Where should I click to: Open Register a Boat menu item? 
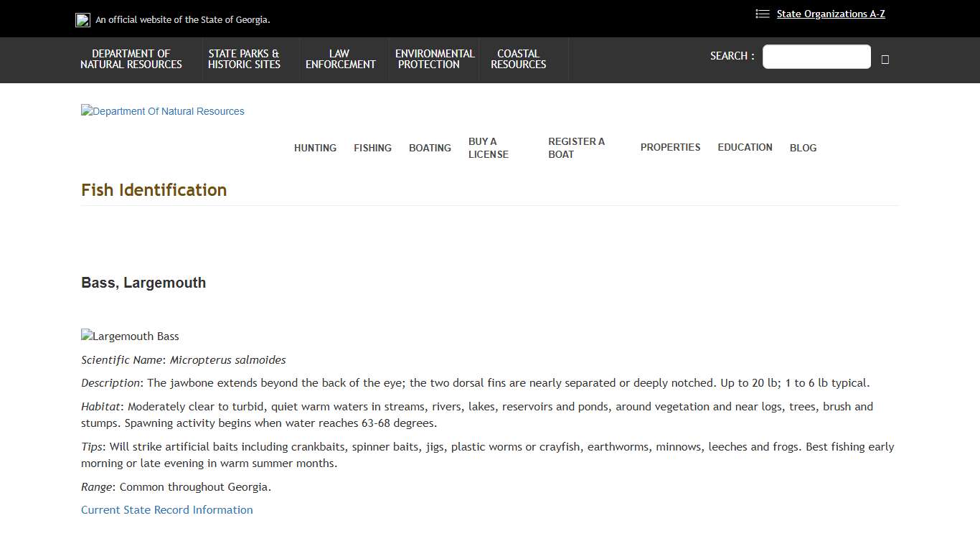pos(576,148)
